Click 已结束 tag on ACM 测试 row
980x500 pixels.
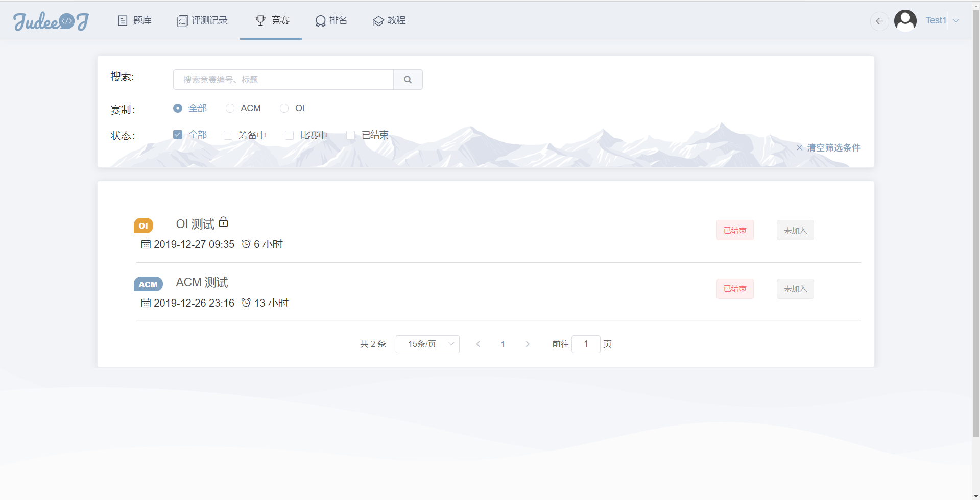[735, 289]
